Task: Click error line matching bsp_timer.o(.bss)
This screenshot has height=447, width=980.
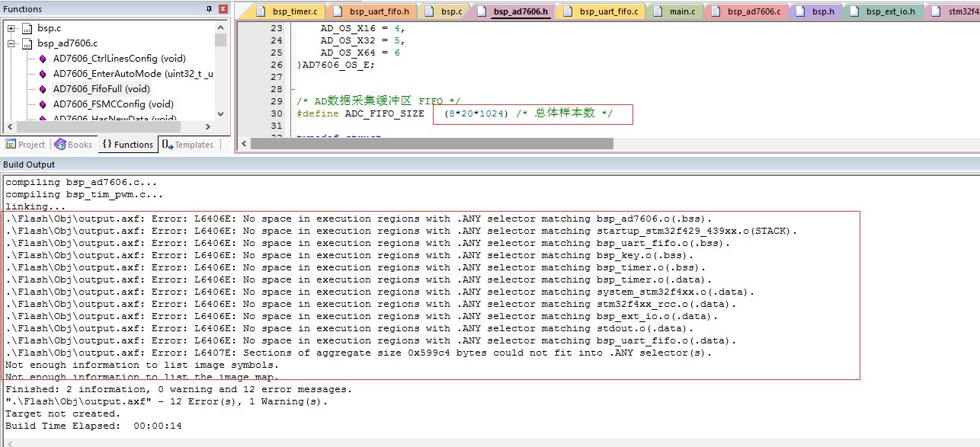Action: [356, 267]
